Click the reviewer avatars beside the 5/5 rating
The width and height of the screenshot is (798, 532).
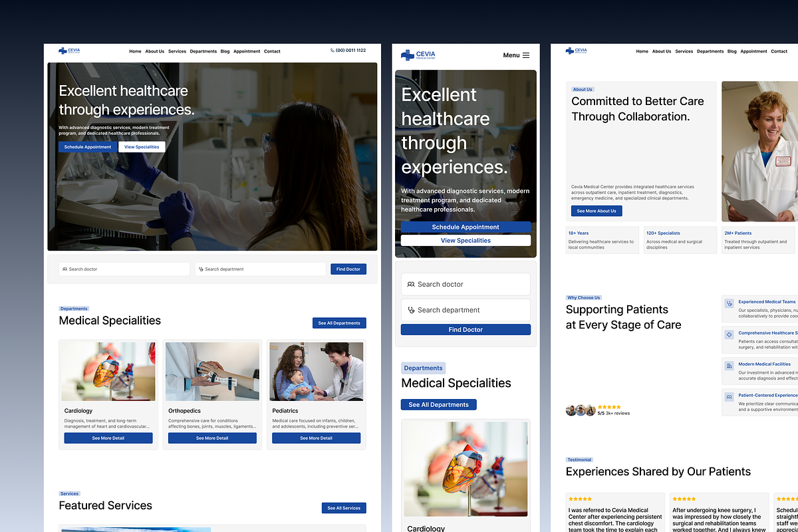[581, 410]
